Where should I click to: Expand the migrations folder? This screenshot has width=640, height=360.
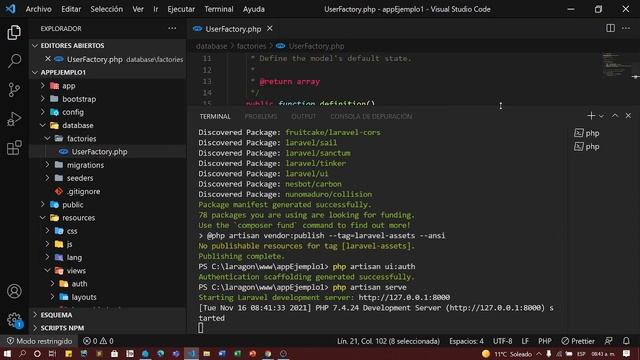(108, 165)
